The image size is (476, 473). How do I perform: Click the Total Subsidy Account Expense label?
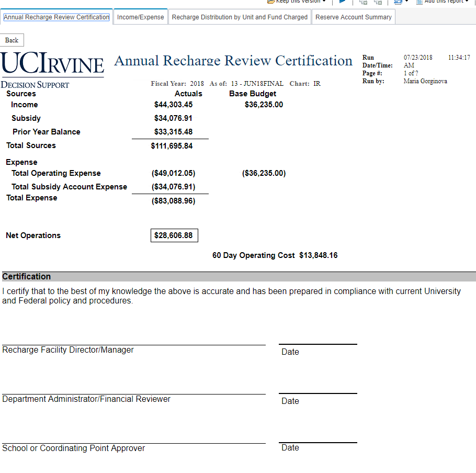[x=69, y=187]
